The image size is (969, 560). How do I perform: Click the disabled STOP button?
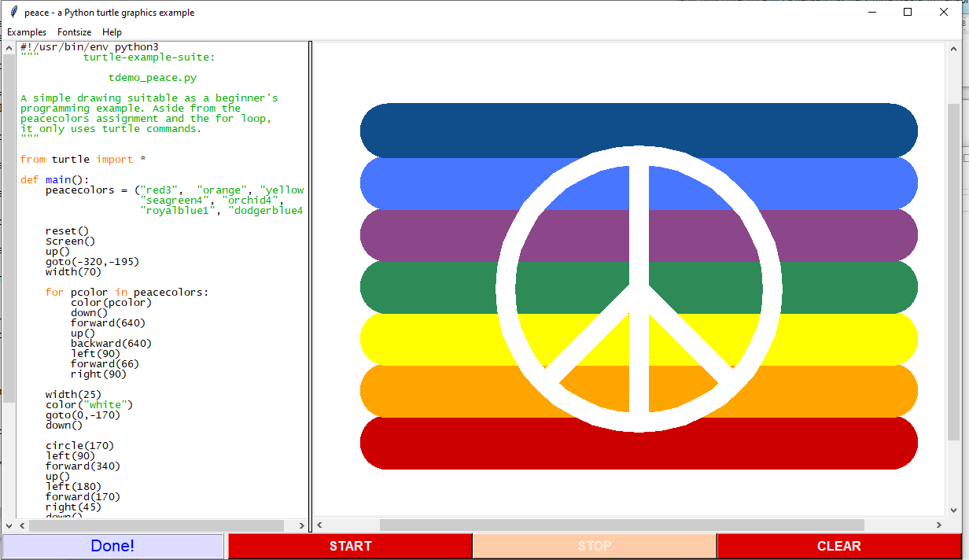595,546
